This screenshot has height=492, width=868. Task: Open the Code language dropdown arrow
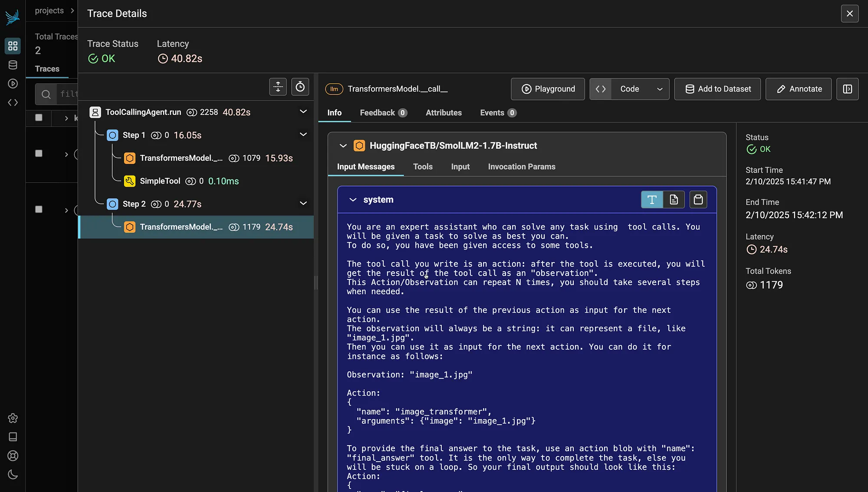660,89
